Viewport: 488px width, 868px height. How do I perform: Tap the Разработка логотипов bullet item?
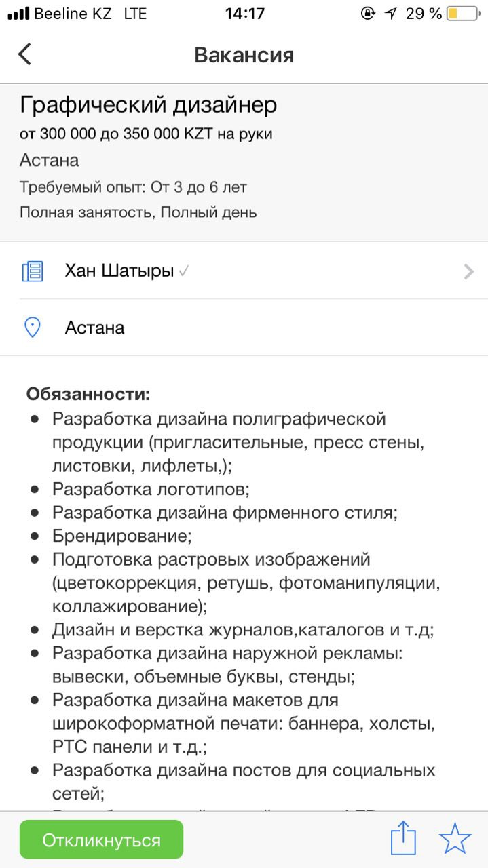[x=151, y=488]
